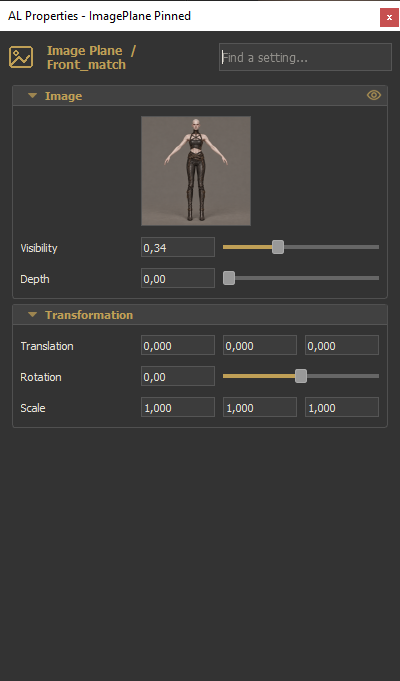400x681 pixels.
Task: Click the Image Plane / Front_match title
Action: 91,57
